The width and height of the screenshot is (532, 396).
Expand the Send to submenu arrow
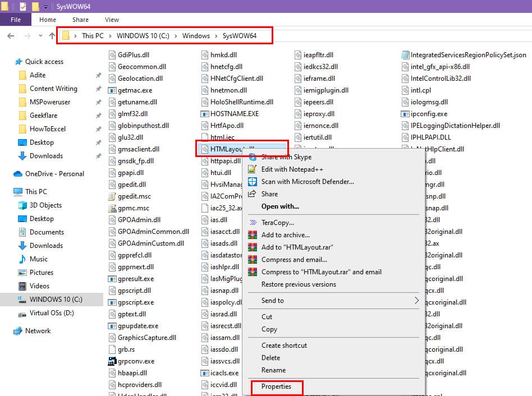[416, 301]
